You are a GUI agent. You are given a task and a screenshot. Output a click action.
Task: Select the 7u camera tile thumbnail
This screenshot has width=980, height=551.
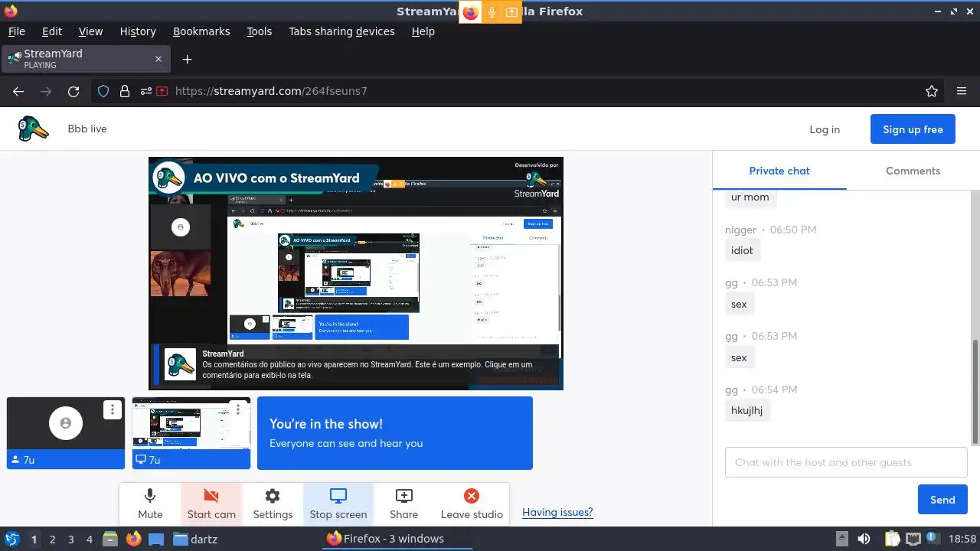tap(66, 432)
